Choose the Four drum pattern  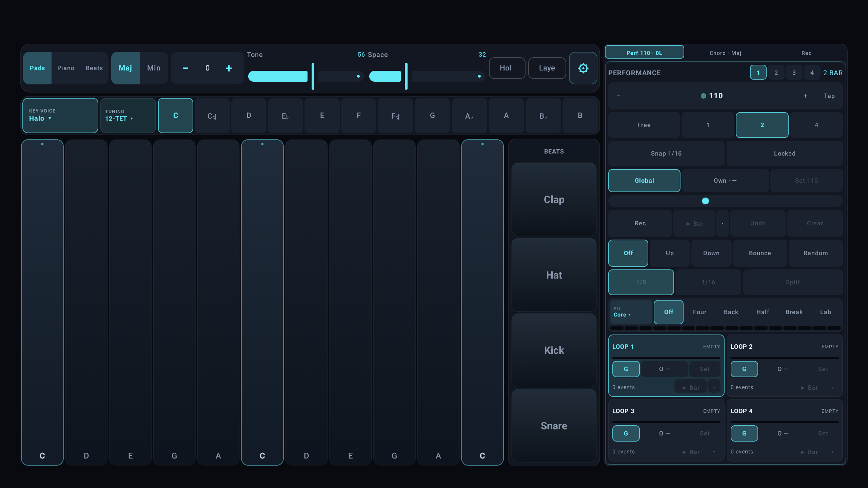(700, 312)
